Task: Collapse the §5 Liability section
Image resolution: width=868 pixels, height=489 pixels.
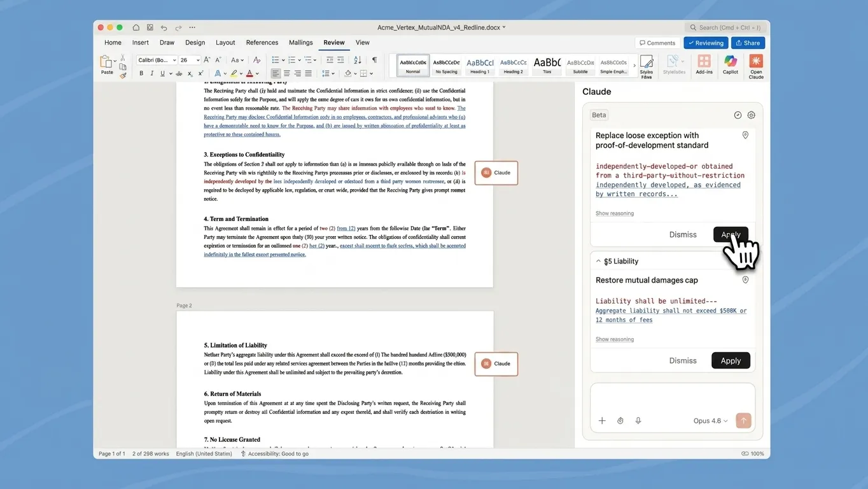Action: point(598,261)
